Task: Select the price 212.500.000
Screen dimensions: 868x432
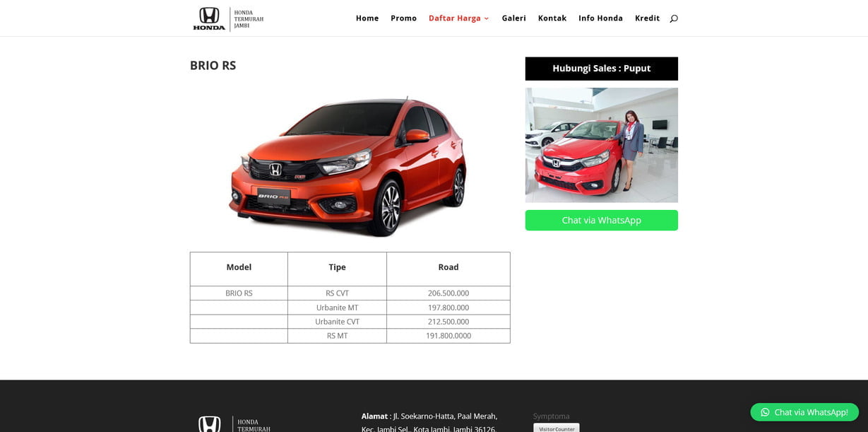Action: (448, 322)
